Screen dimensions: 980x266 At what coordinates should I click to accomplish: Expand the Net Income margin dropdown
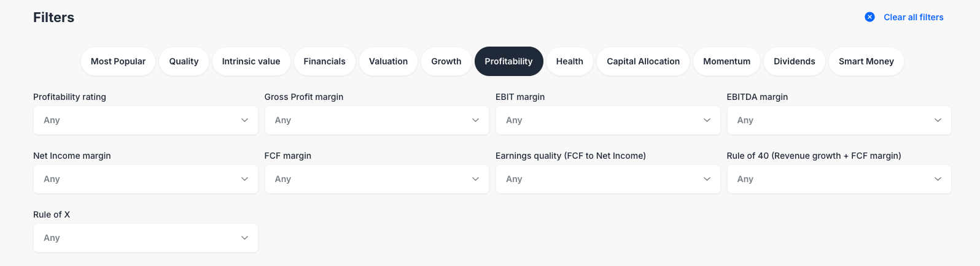tap(146, 179)
